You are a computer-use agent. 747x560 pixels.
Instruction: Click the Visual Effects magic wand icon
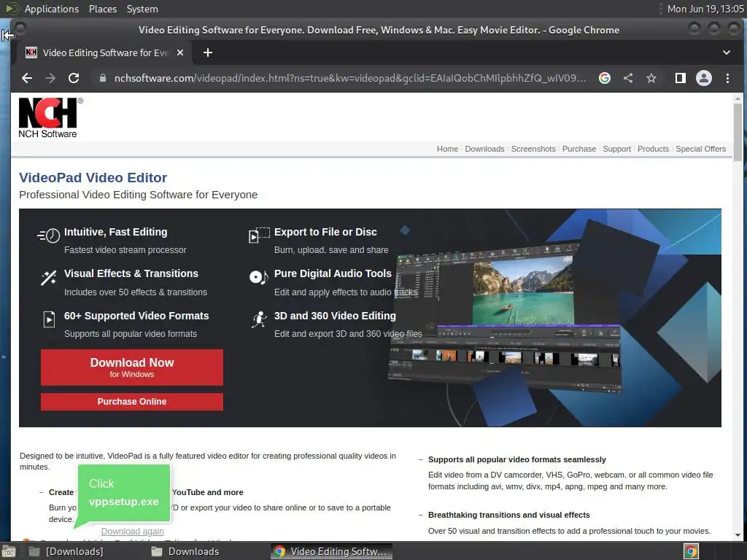click(49, 277)
